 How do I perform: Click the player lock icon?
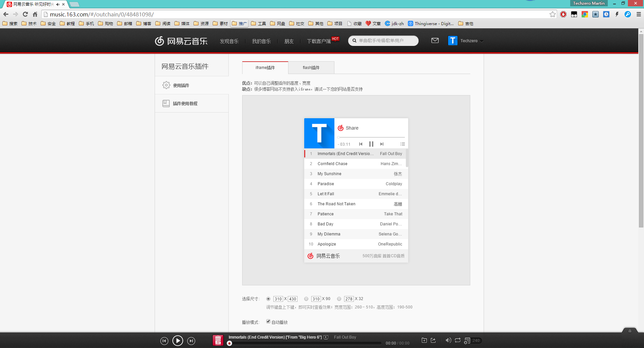630,331
